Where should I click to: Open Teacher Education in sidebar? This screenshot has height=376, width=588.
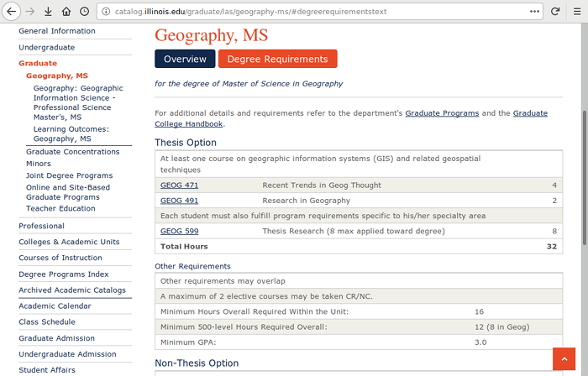pyautogui.click(x=60, y=208)
